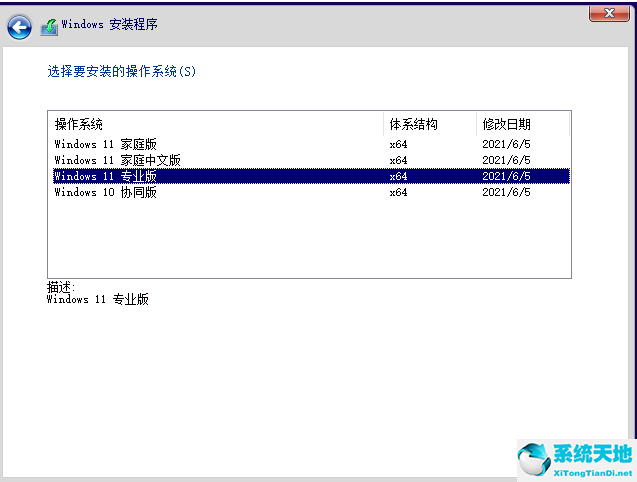
Task: Click 2021/6/5 in the Windows 10 协同版 row
Action: point(506,192)
